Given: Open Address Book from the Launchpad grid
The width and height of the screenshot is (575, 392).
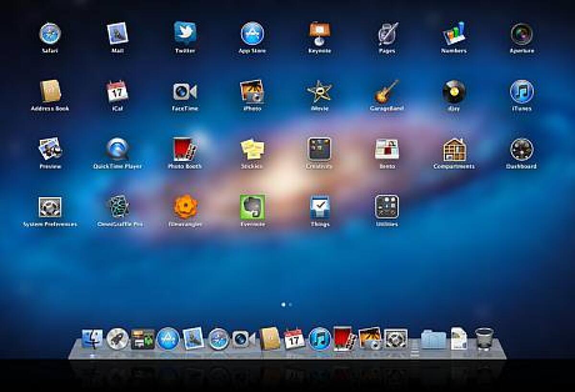Looking at the screenshot, I should pyautogui.click(x=50, y=91).
